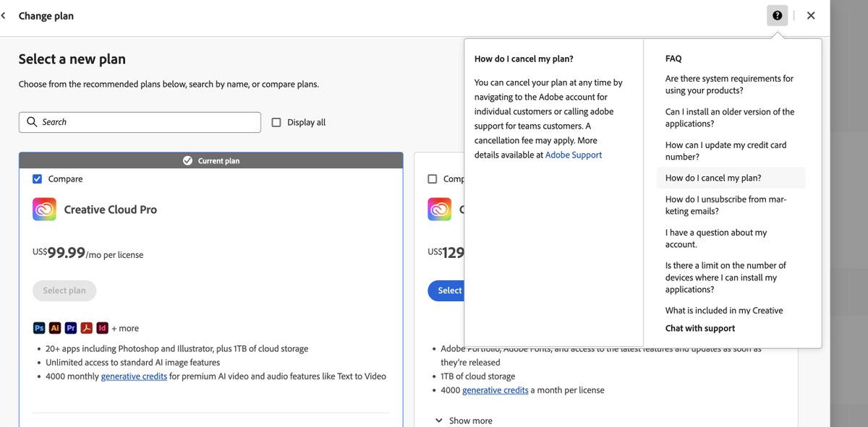Viewport: 868px width, 427px height.
Task: Expand Show more on the second plan
Action: coord(463,420)
